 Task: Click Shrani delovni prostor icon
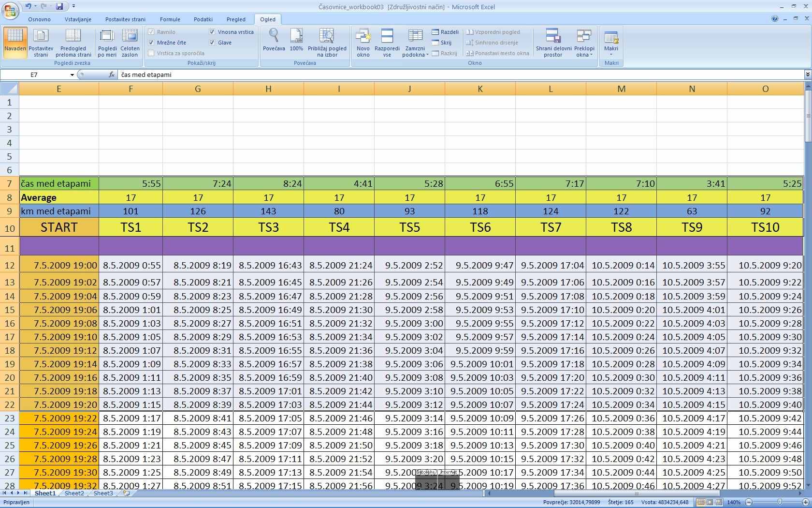tap(553, 43)
